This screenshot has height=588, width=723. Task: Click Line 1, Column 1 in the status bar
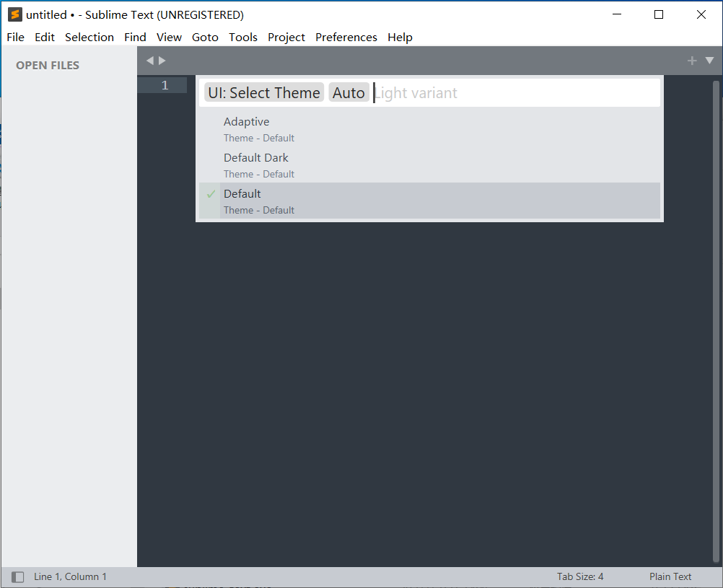(x=70, y=576)
